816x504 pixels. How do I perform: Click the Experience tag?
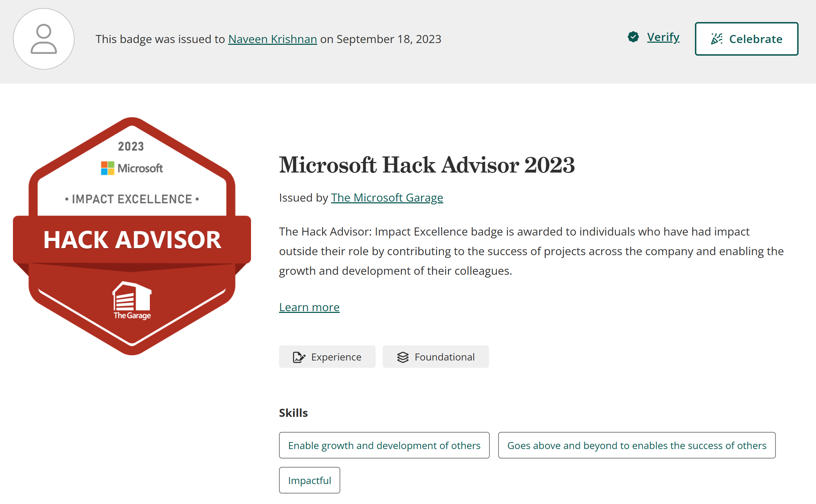click(x=327, y=357)
